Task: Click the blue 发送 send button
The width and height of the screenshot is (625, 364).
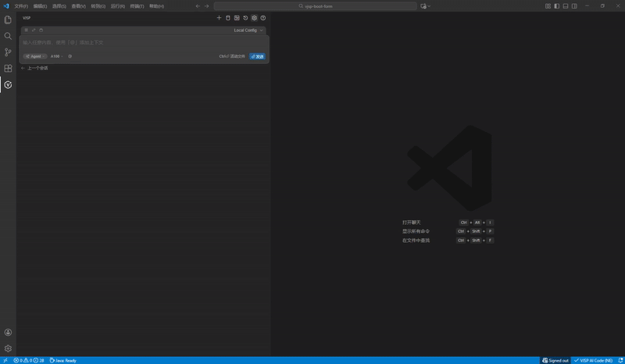Action: pos(257,56)
